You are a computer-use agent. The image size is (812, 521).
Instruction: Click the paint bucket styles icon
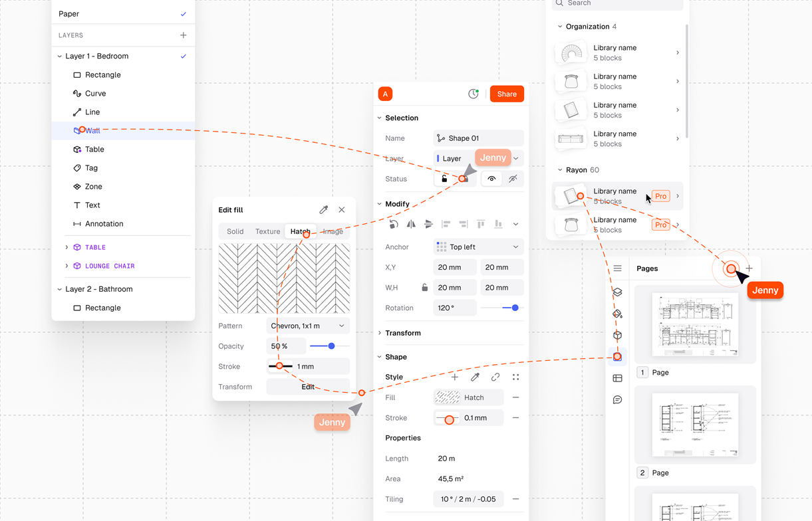[617, 314]
